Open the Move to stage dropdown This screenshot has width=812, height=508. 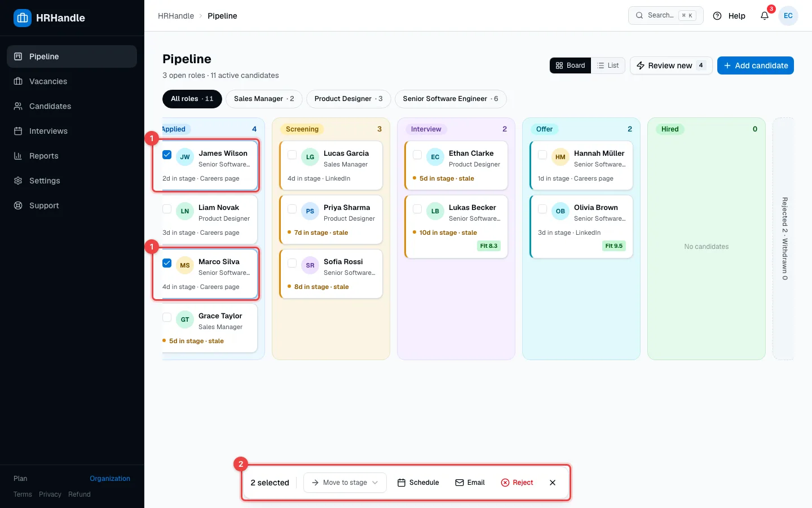[345, 483]
